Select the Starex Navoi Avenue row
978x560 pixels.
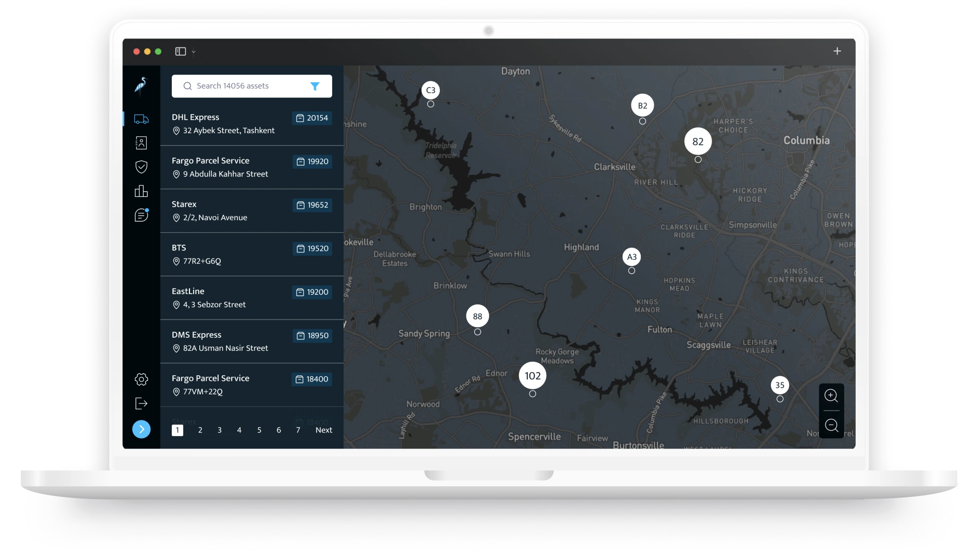pos(252,211)
